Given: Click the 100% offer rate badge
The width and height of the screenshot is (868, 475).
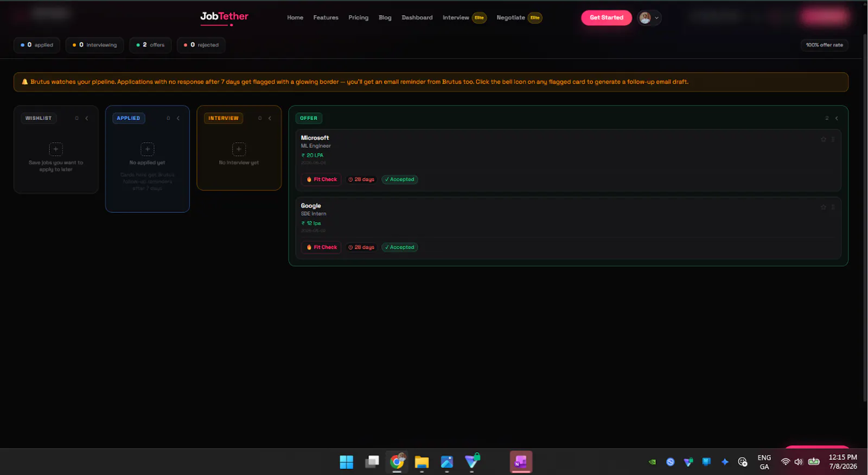Looking at the screenshot, I should (825, 45).
